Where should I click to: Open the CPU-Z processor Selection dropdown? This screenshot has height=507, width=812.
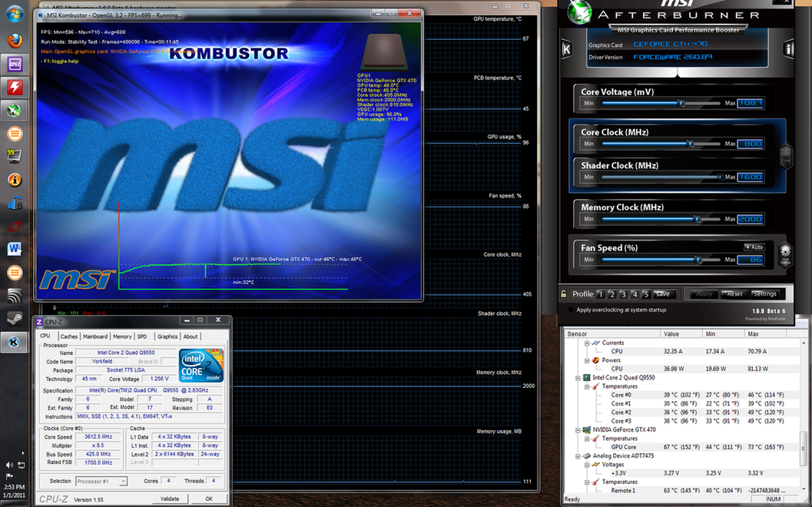coord(101,481)
